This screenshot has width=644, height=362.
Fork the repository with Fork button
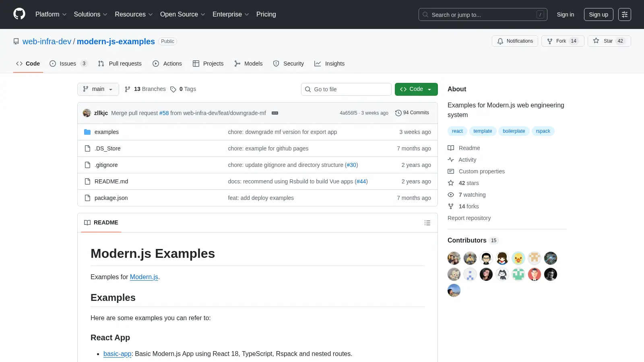point(563,41)
